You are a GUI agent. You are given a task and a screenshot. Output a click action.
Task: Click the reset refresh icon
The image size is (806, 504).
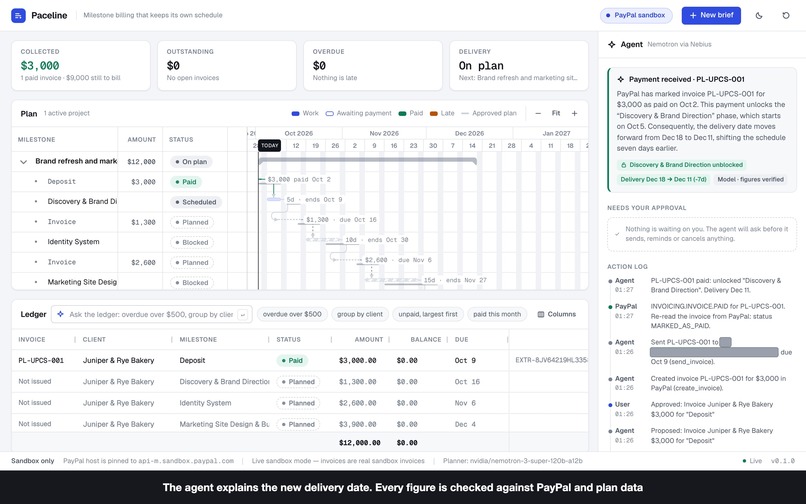(x=786, y=15)
